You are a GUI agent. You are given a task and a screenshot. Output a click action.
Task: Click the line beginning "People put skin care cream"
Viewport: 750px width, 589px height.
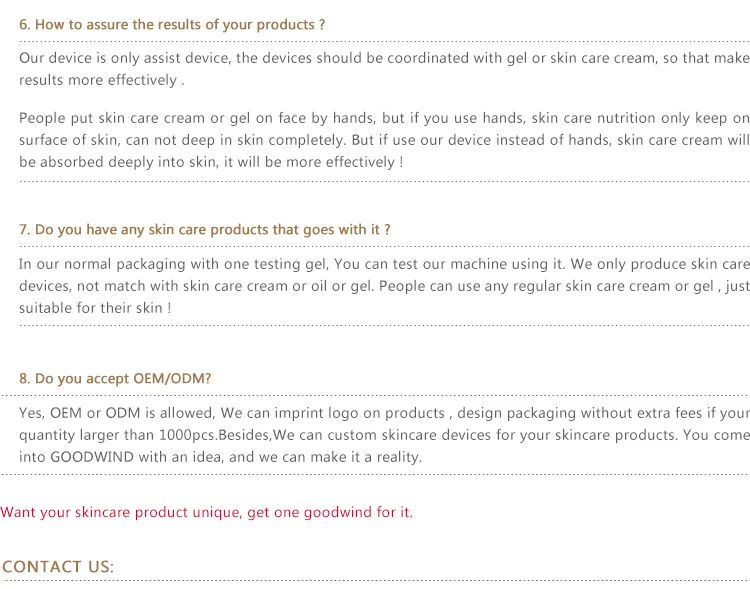(x=384, y=118)
